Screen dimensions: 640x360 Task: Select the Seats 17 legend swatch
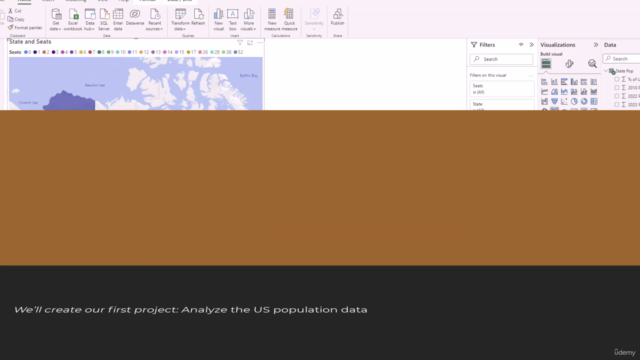tap(188, 52)
